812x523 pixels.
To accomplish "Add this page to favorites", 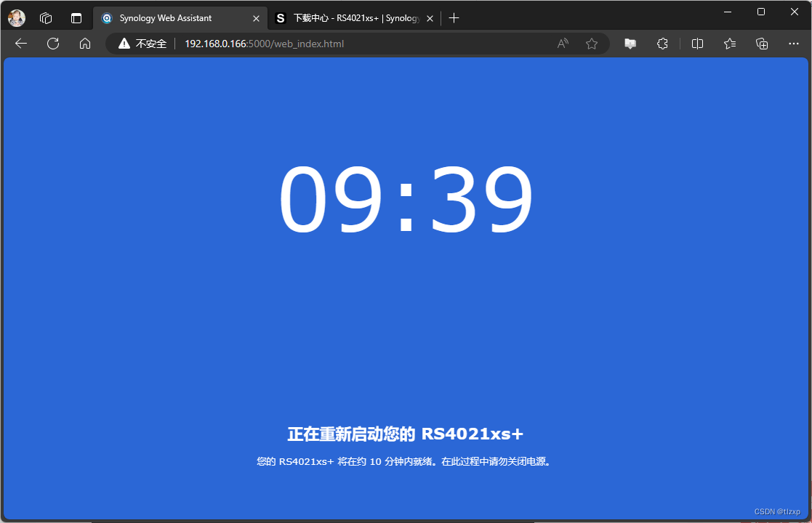I will point(592,44).
